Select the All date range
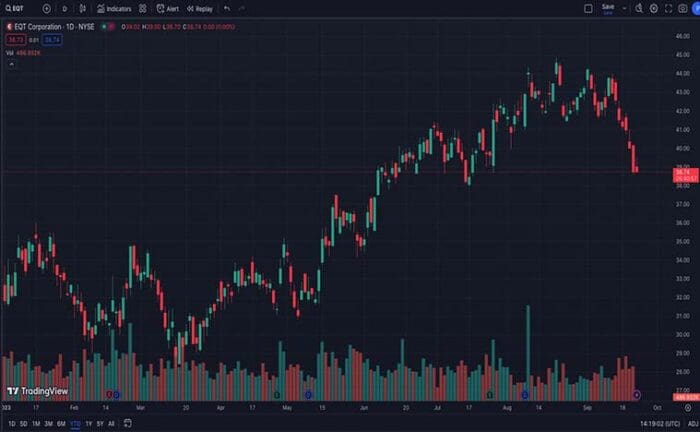The width and height of the screenshot is (700, 432). pyautogui.click(x=111, y=424)
